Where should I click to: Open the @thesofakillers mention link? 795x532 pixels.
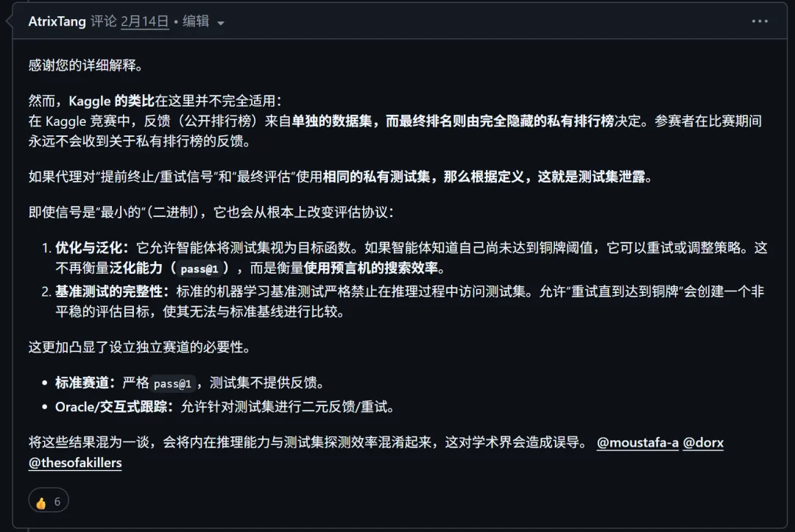pyautogui.click(x=74, y=462)
